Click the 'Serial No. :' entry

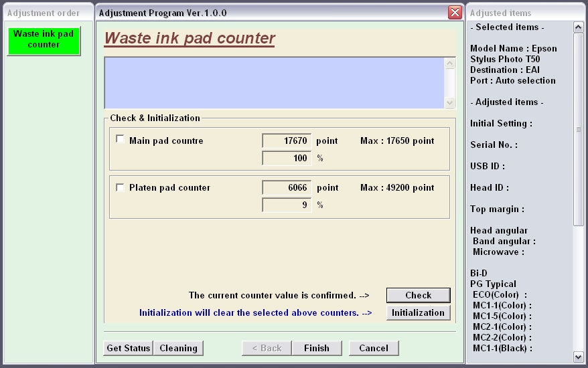494,145
